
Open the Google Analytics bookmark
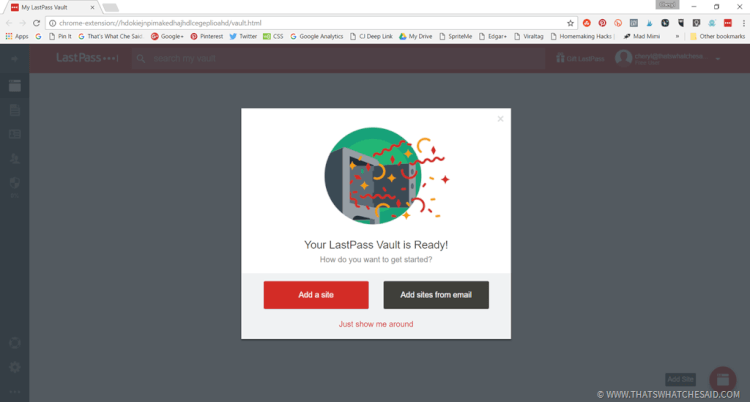tap(316, 36)
